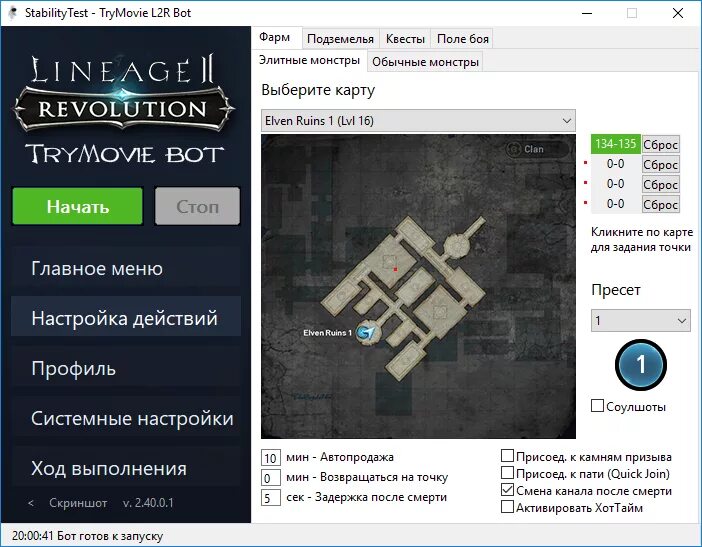Enable the Соулшоты checkbox
702x547 pixels.
click(597, 406)
